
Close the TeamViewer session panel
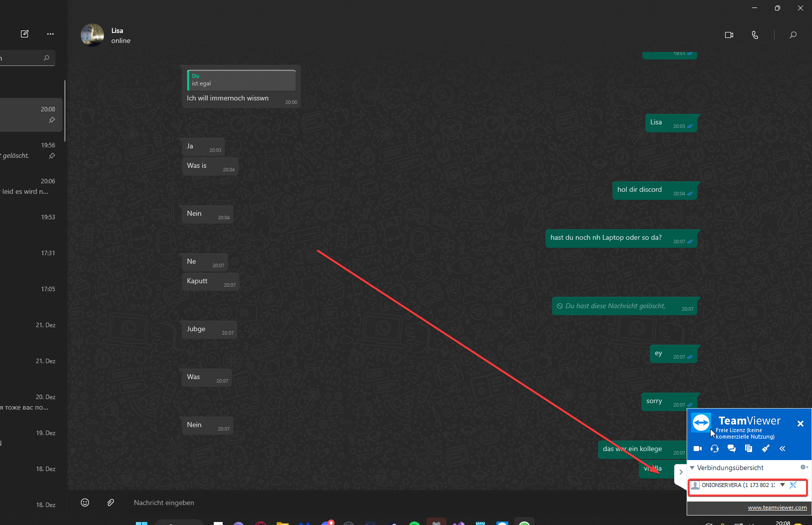click(x=801, y=424)
